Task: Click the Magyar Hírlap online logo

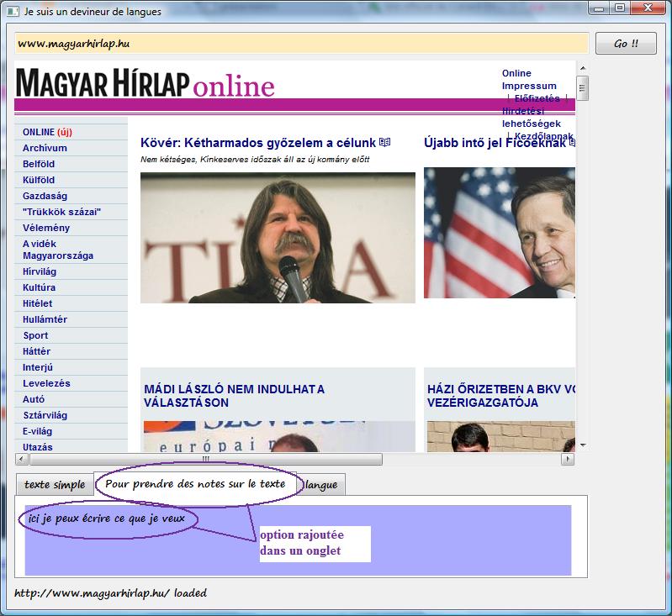Action: [145, 83]
